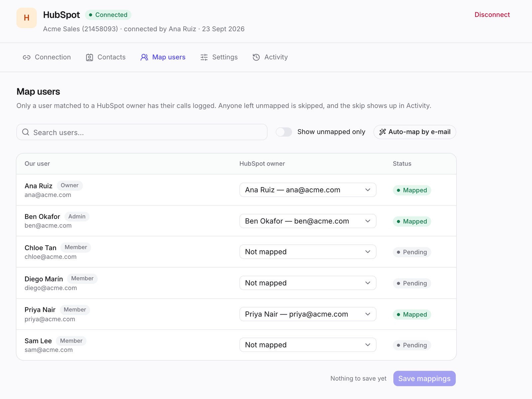The image size is (532, 399).
Task: Click Chloe Tan's Pending status badge
Action: pyautogui.click(x=412, y=252)
